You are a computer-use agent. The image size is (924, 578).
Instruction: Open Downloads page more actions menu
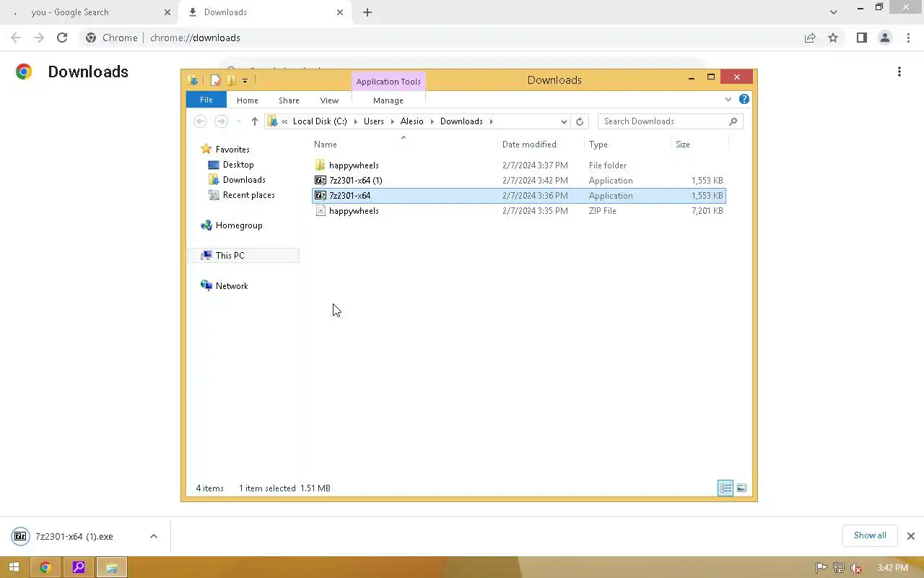[x=899, y=72]
